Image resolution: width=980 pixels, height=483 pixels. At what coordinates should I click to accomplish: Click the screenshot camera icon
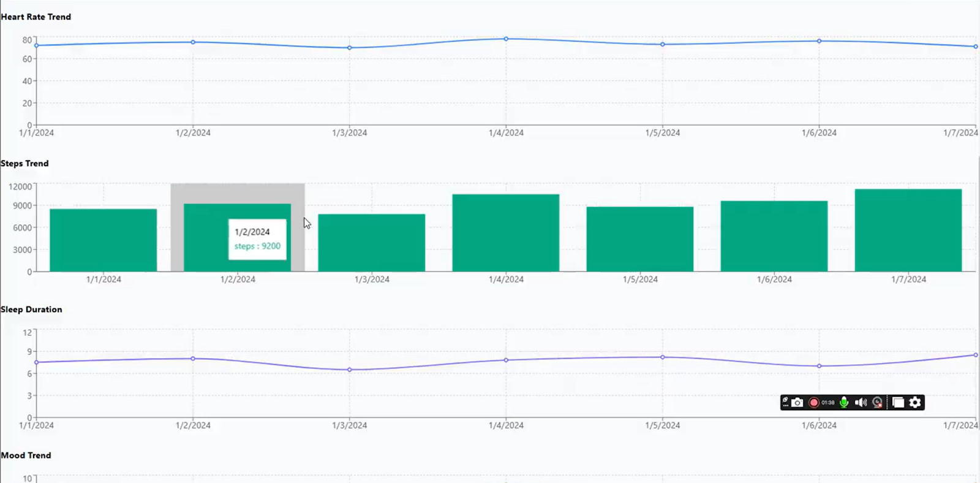click(x=797, y=403)
